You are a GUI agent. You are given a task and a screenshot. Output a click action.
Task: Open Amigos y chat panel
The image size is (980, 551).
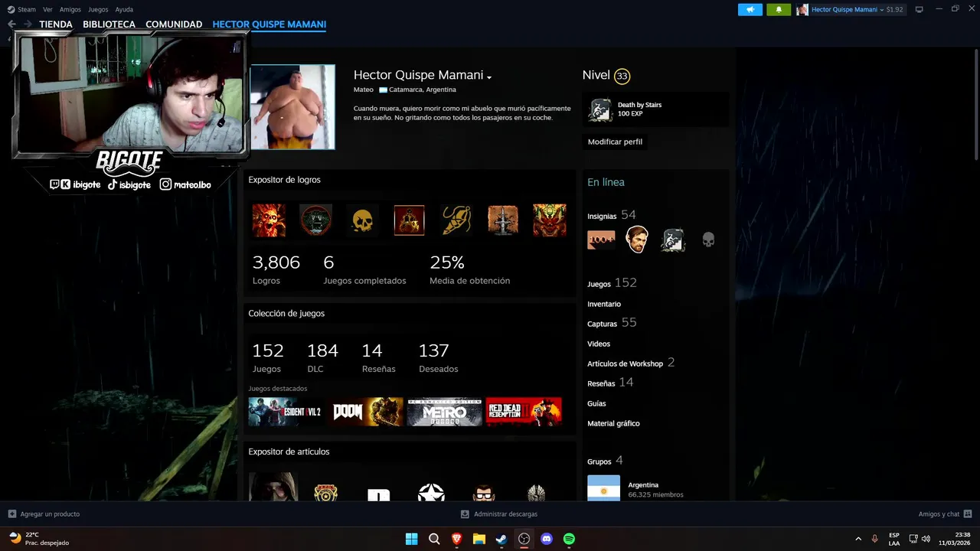[945, 514]
